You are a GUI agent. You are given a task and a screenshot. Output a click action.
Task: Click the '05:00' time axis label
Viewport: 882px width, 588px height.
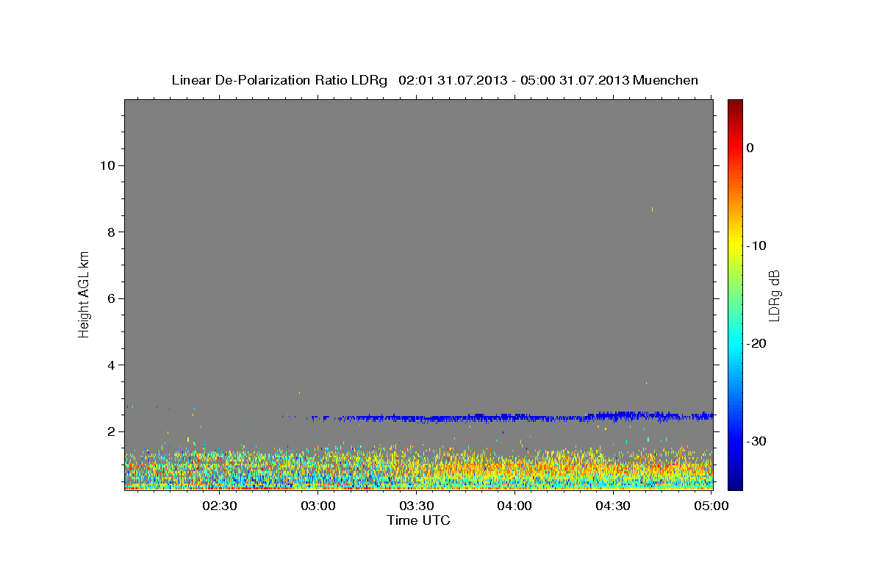point(711,506)
